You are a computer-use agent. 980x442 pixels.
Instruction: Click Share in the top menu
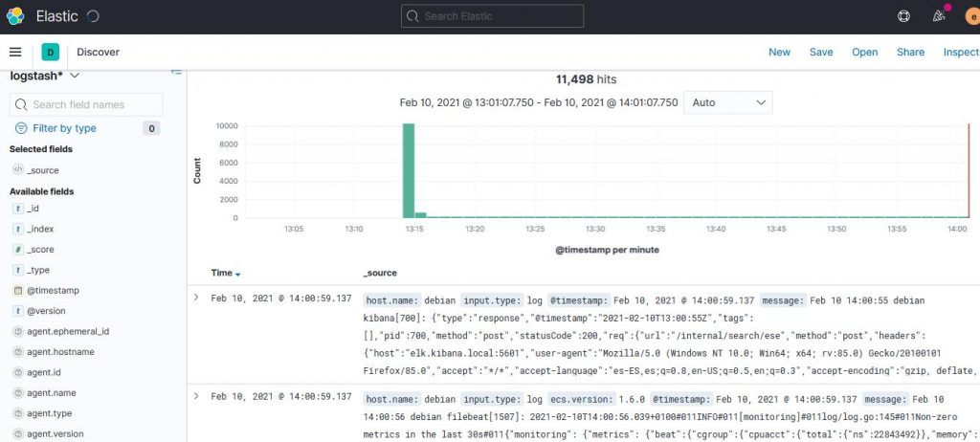click(911, 52)
